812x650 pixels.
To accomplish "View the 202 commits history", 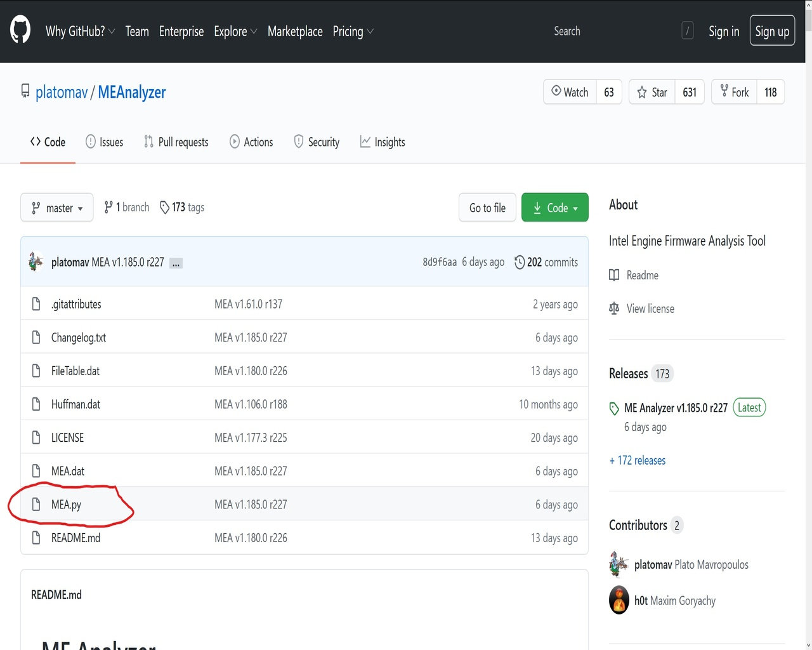I will (546, 262).
